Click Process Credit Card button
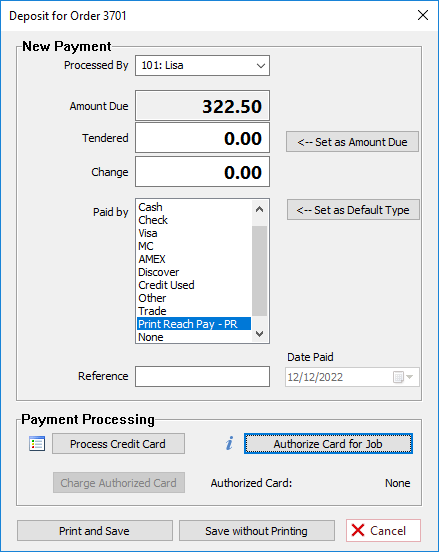 pyautogui.click(x=118, y=444)
